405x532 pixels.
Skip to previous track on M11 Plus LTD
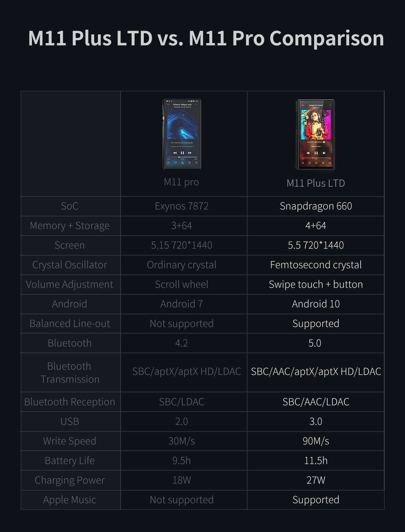(308, 153)
